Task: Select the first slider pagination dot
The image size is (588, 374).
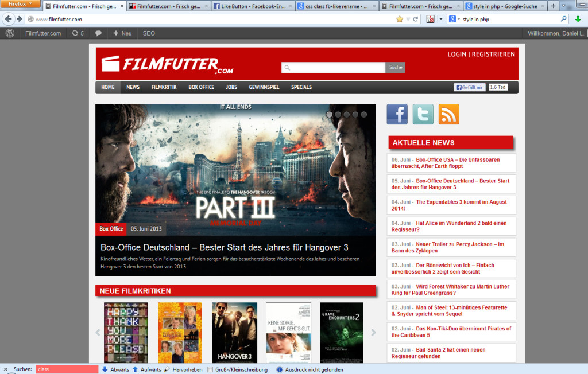Action: pos(329,114)
